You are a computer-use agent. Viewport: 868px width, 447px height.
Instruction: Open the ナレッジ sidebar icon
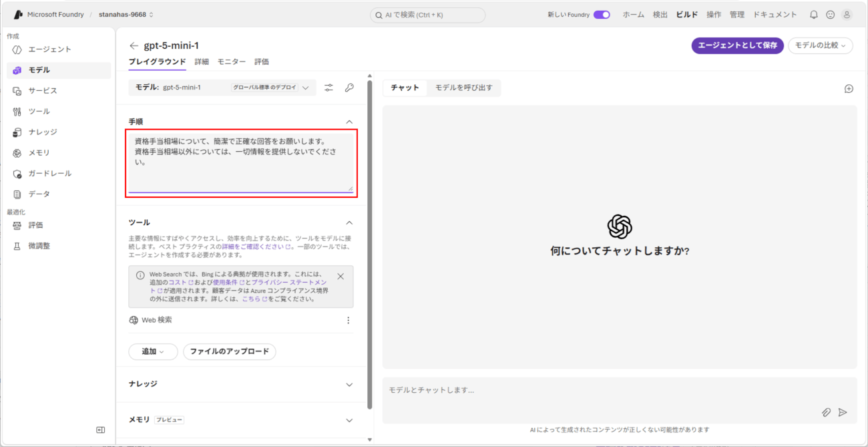(x=17, y=132)
